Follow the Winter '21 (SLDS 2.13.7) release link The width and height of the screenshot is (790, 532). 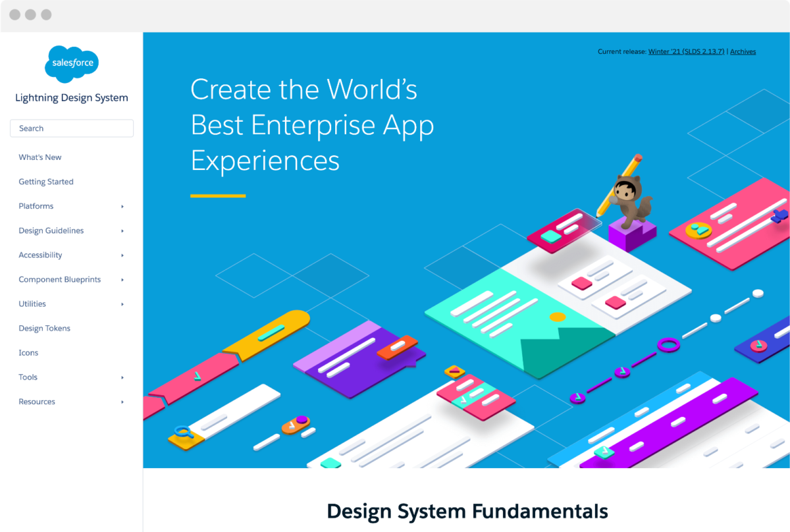click(x=686, y=51)
